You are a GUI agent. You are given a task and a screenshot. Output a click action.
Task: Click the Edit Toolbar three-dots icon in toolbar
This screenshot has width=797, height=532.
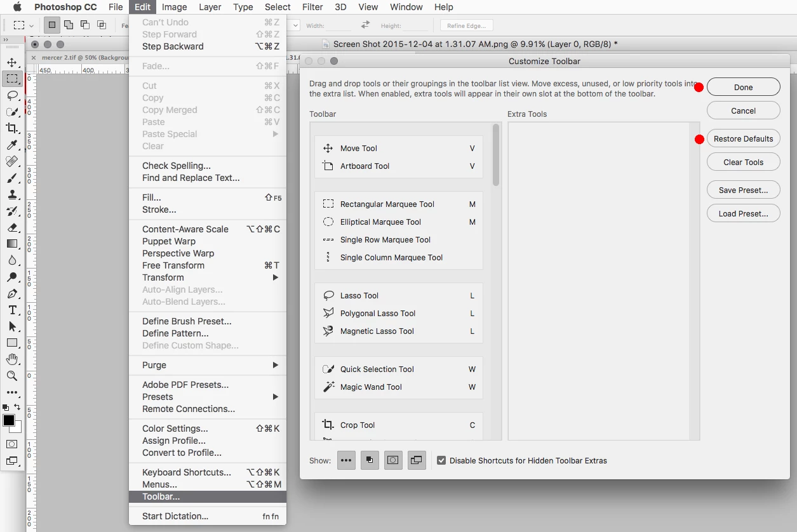[12, 392]
